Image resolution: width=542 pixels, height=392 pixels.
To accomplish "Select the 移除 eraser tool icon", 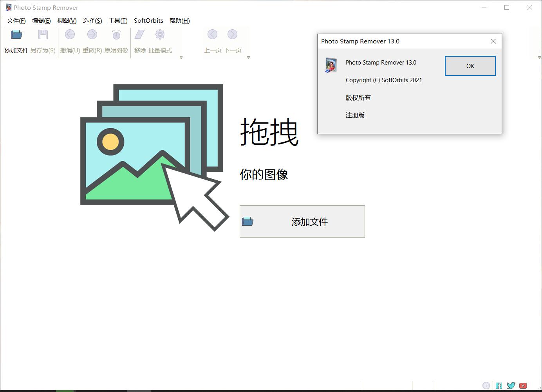I will point(140,34).
